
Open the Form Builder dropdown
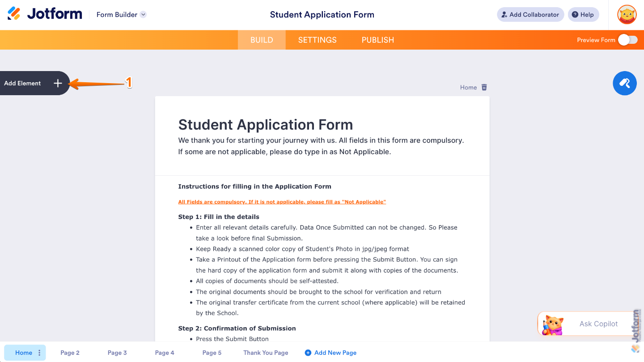pos(122,14)
